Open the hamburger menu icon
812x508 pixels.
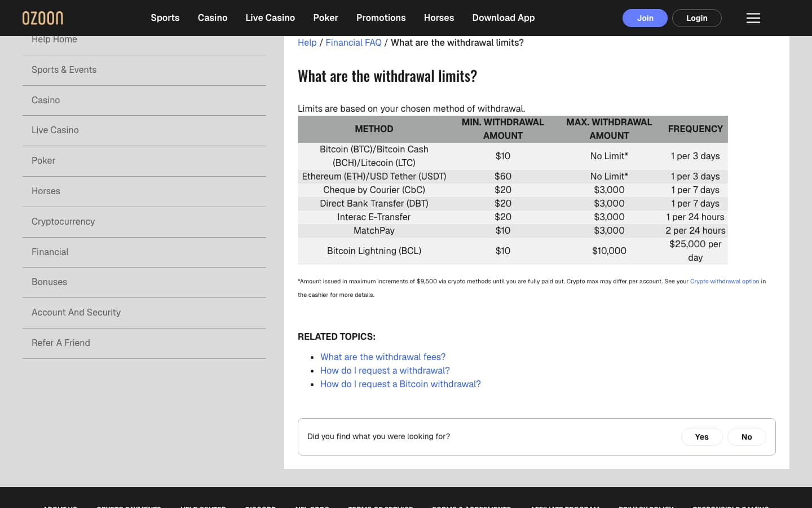(x=753, y=18)
